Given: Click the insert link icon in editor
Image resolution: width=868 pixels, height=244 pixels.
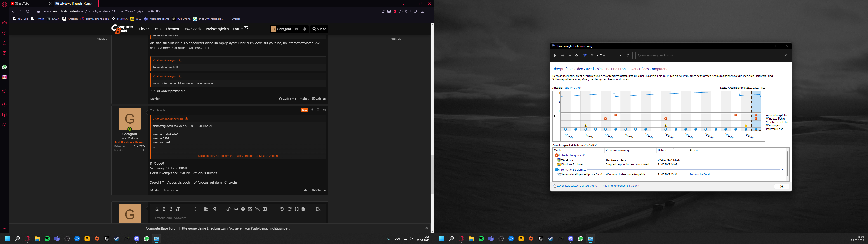Looking at the screenshot, I should (229, 209).
